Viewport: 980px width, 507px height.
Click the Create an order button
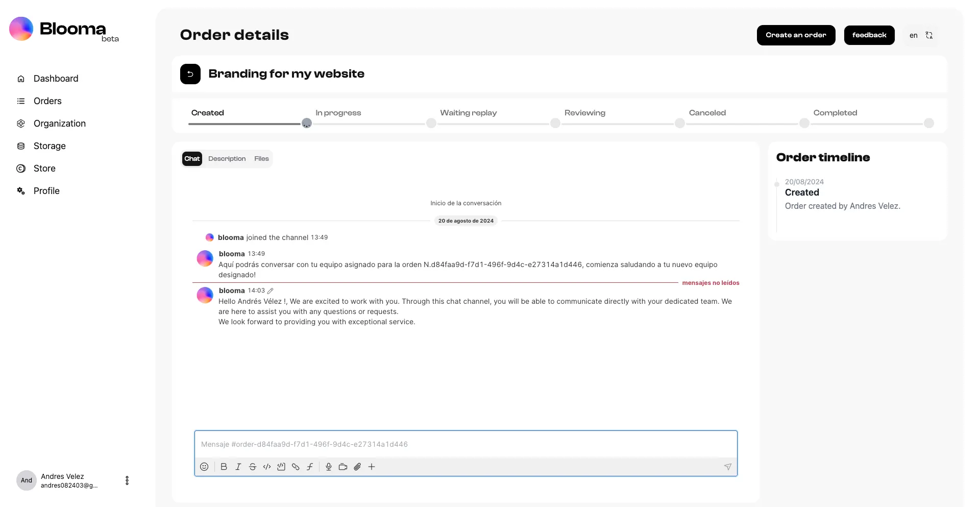coord(796,35)
